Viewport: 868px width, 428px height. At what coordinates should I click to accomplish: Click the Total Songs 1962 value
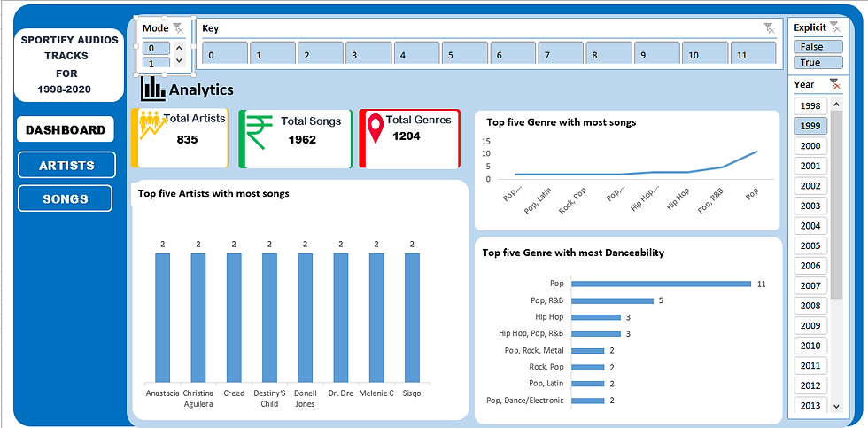tap(302, 139)
